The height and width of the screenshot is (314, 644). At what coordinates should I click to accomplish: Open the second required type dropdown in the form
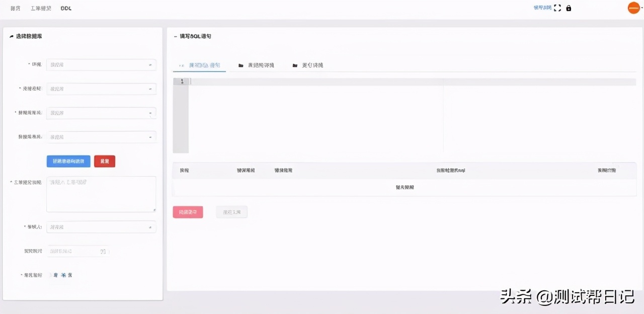pos(101,89)
